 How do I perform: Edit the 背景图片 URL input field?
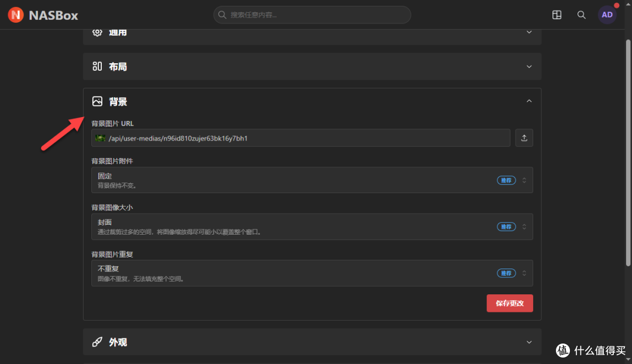pos(301,138)
